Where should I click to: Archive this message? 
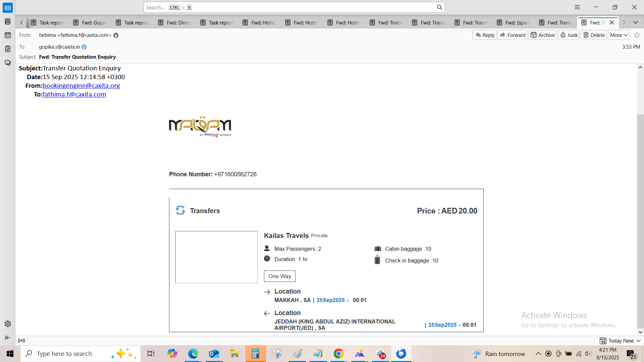pos(542,35)
